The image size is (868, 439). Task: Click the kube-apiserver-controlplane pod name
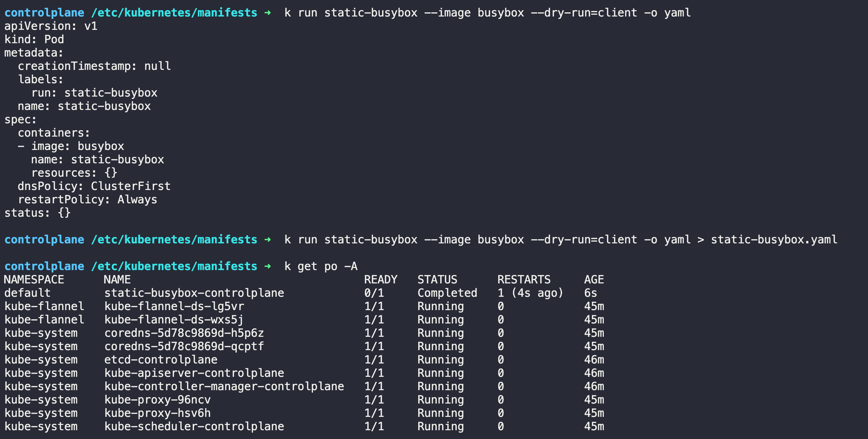click(x=194, y=373)
